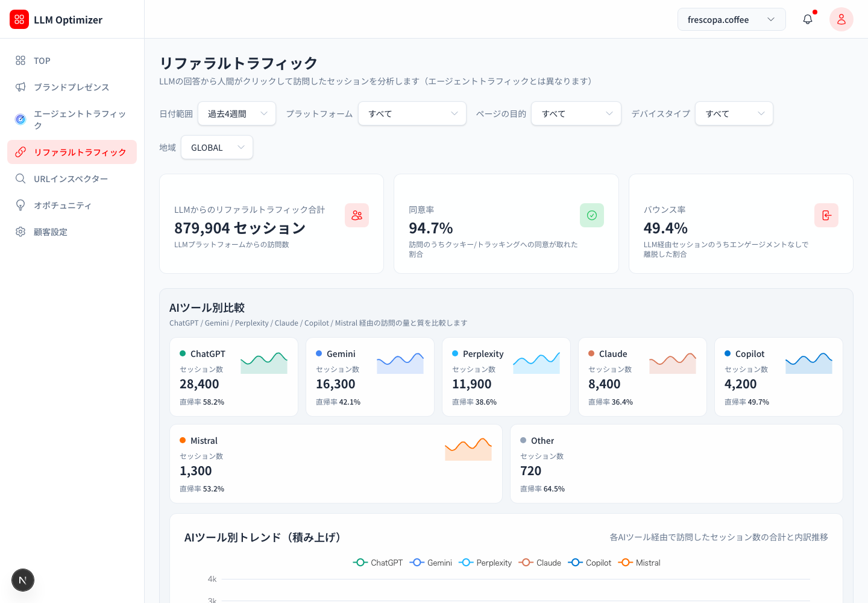Click the エージェントトラフィック sidebar icon
The height and width of the screenshot is (603, 868).
(x=20, y=119)
